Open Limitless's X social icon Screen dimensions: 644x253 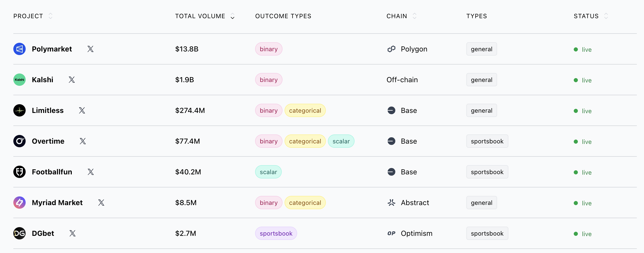point(82,110)
